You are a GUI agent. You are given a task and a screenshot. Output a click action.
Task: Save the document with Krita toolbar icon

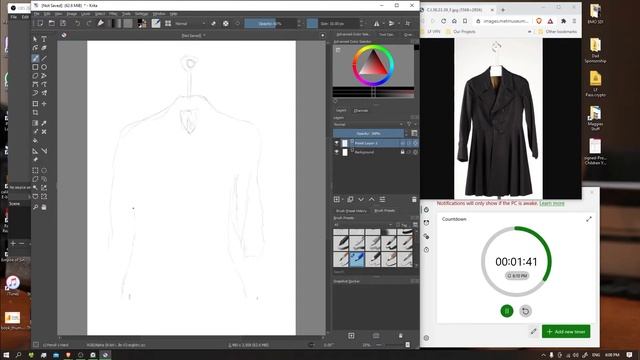[x=63, y=24]
